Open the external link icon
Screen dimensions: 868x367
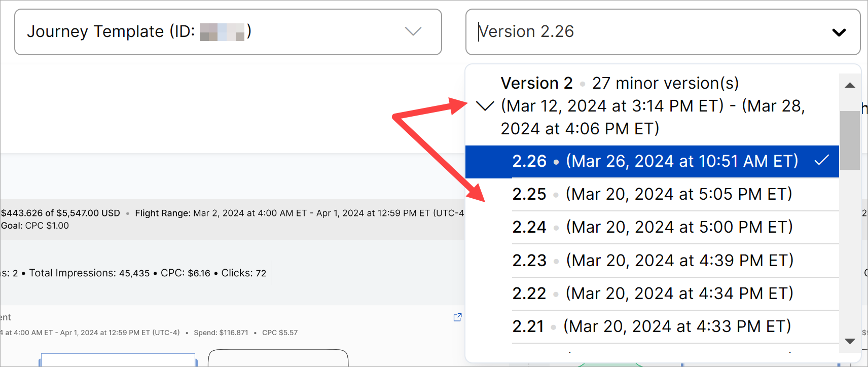(x=457, y=317)
